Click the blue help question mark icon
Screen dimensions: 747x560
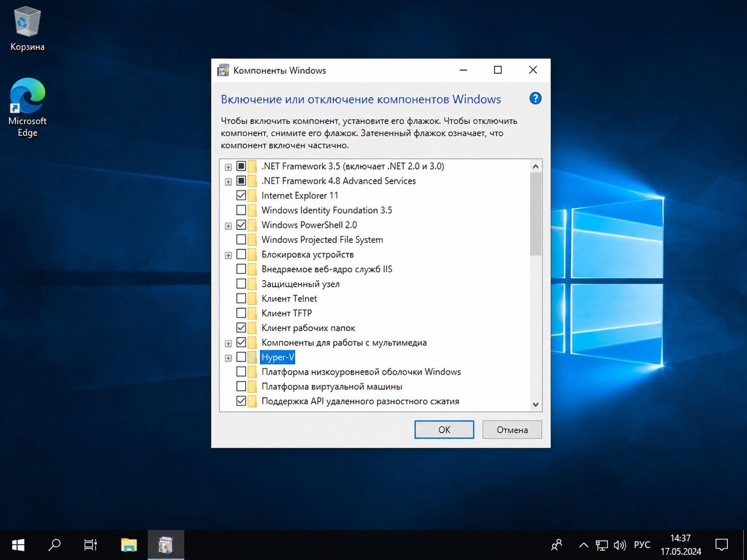535,98
